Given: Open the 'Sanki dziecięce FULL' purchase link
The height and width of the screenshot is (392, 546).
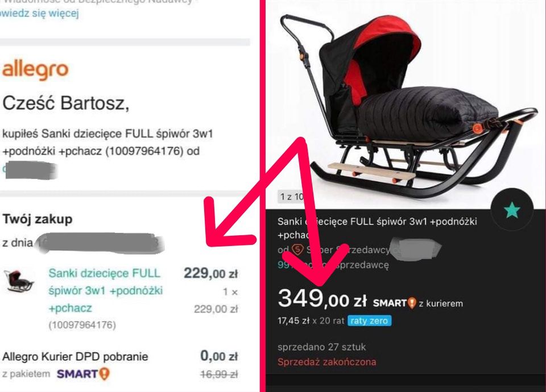Looking at the screenshot, I should coord(106,290).
